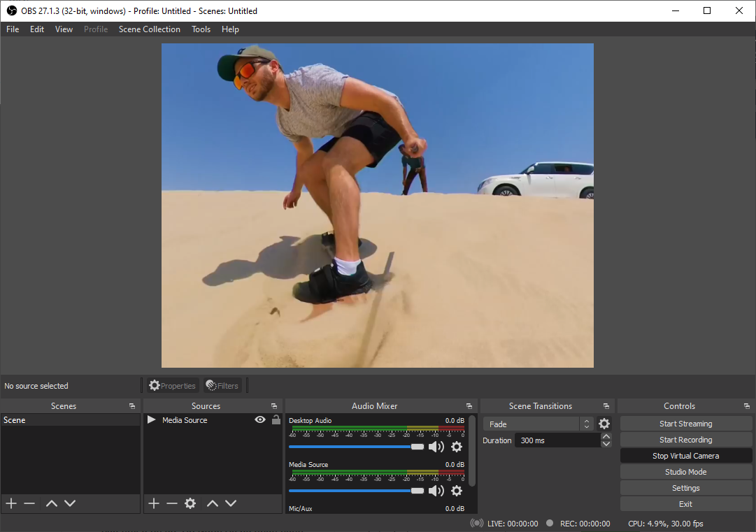Add a new scene with plus icon
This screenshot has height=532, width=756.
coord(11,503)
